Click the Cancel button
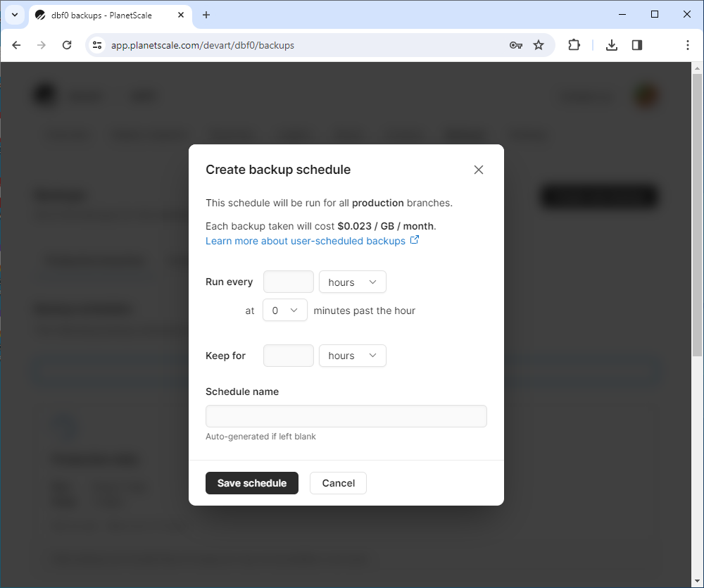 (338, 483)
